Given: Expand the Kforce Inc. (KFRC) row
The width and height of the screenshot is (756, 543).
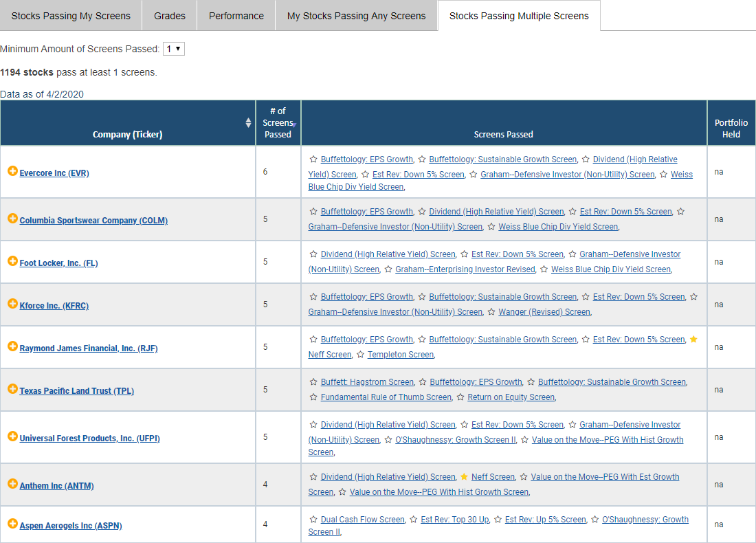Looking at the screenshot, I should [x=12, y=304].
